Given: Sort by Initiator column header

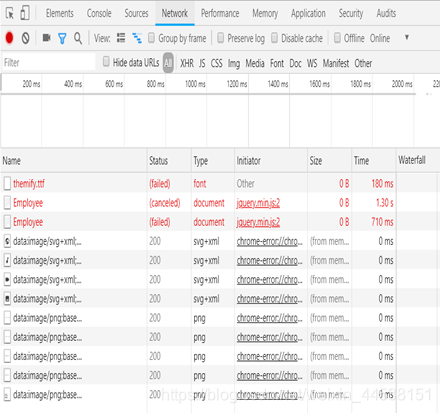Looking at the screenshot, I should point(271,161).
